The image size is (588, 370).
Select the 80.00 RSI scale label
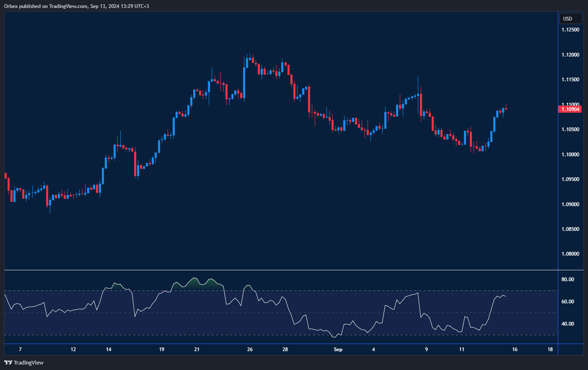tap(568, 279)
